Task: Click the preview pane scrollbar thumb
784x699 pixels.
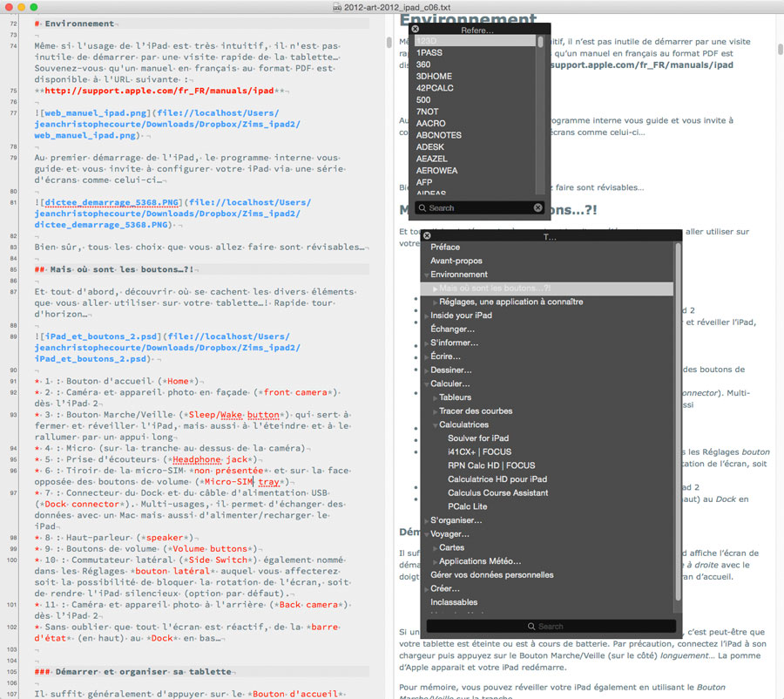Action: point(780,49)
